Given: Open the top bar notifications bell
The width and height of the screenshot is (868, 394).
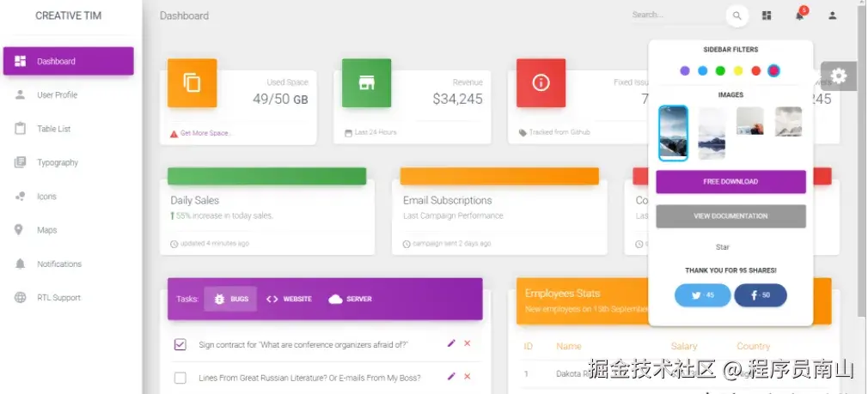Looking at the screenshot, I should (x=799, y=15).
